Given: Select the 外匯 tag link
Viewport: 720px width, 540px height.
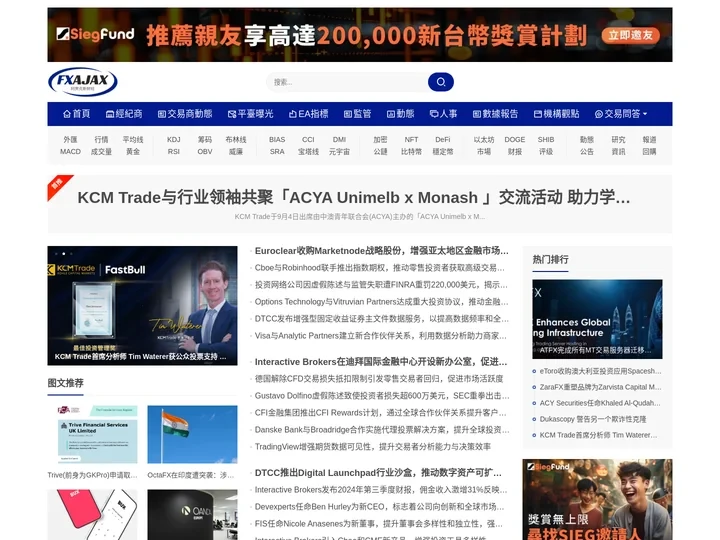Looking at the screenshot, I should (70, 140).
